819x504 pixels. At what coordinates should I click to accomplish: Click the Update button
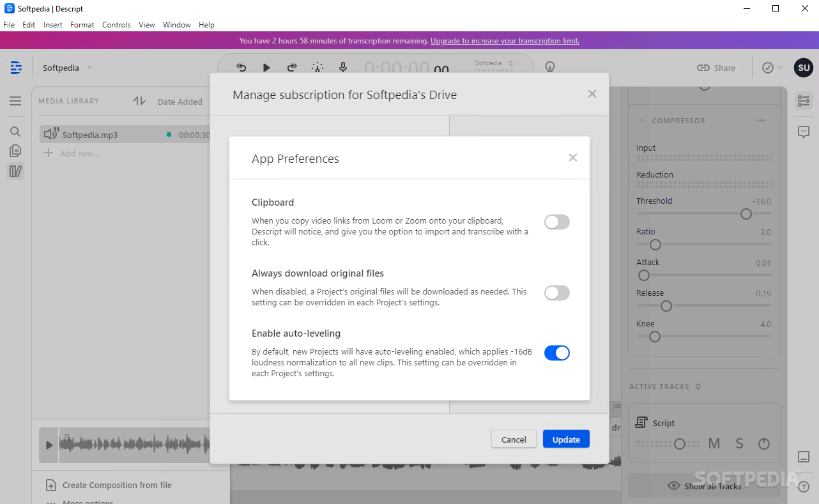point(566,439)
